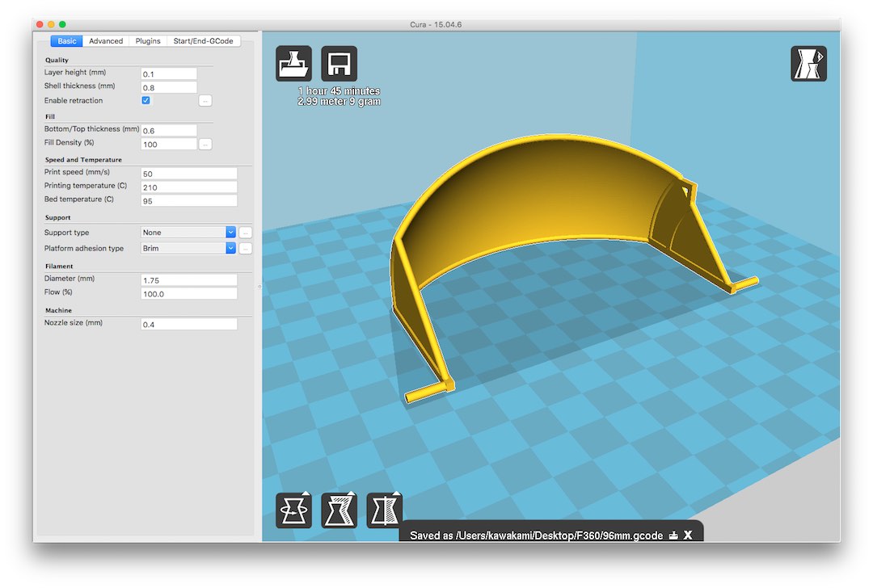The image size is (873, 588).
Task: Open the Plugins tab
Action: tap(148, 41)
